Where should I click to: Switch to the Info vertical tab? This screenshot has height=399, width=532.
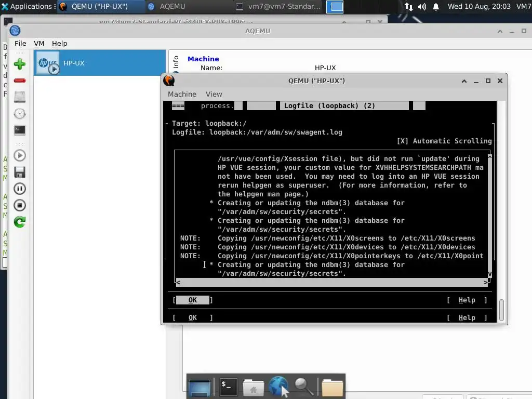[176, 62]
